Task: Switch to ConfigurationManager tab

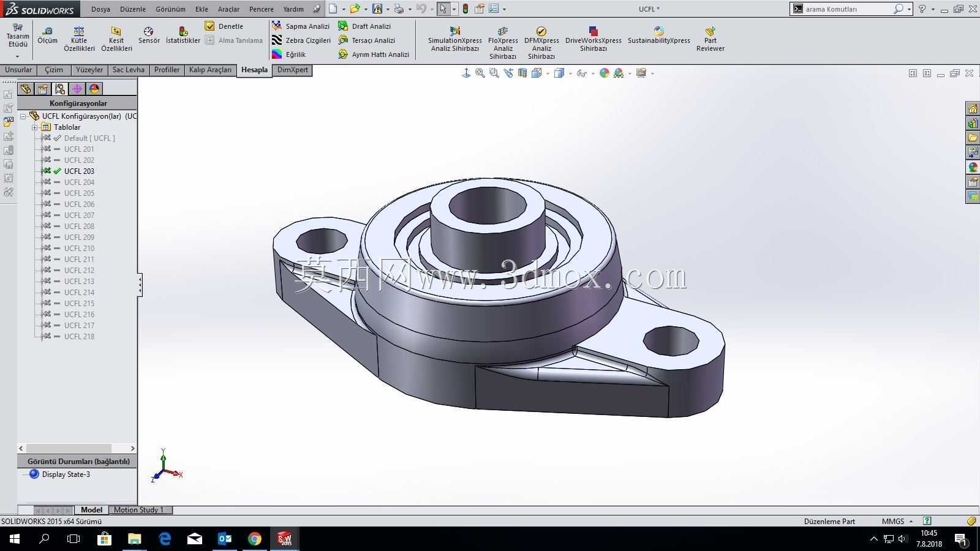Action: pyautogui.click(x=59, y=89)
